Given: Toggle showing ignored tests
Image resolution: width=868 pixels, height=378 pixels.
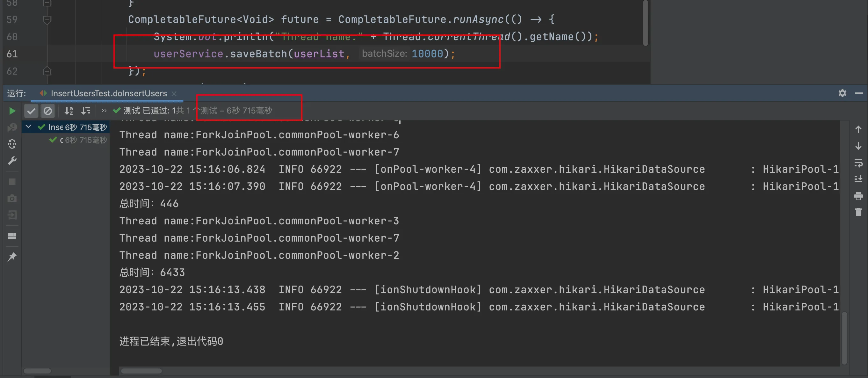Looking at the screenshot, I should [48, 111].
